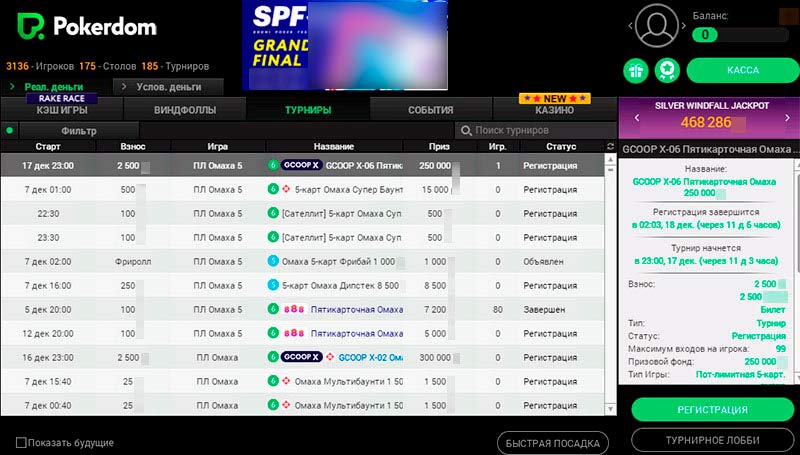The height and width of the screenshot is (455, 800).
Task: Click bounty icon in 7 дек 00:40 row
Action: pos(286,405)
